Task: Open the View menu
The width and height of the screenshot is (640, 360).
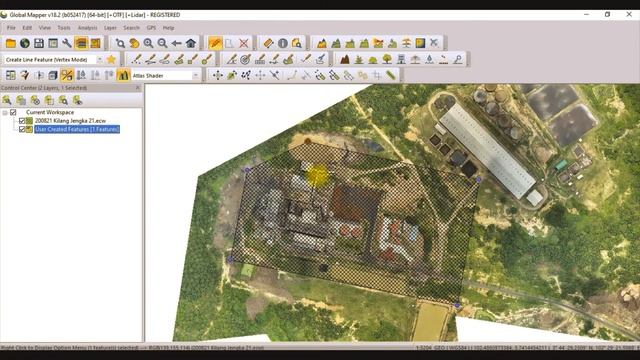Action: tap(44, 28)
